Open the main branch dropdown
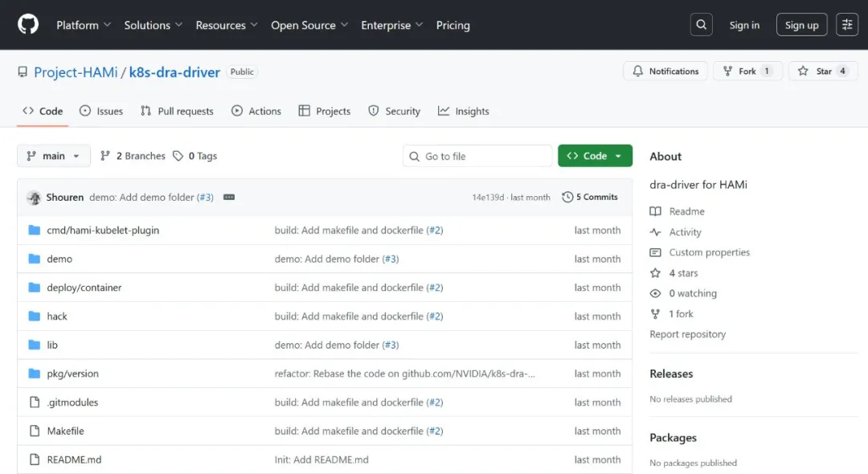This screenshot has width=868, height=474. point(53,156)
